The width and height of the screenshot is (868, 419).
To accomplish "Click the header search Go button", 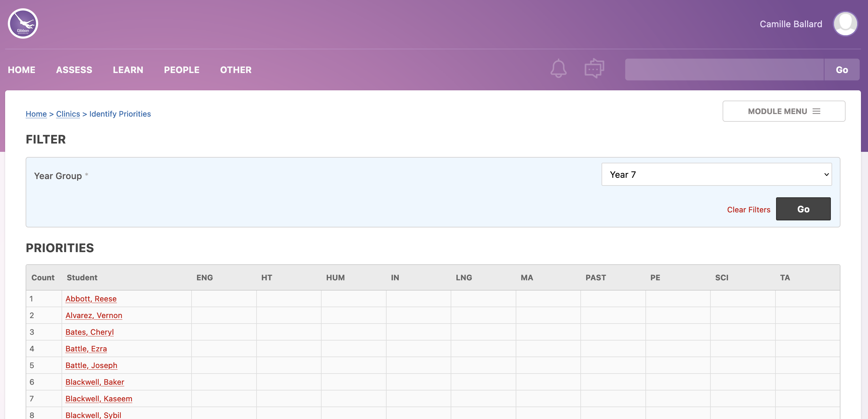I will tap(841, 70).
